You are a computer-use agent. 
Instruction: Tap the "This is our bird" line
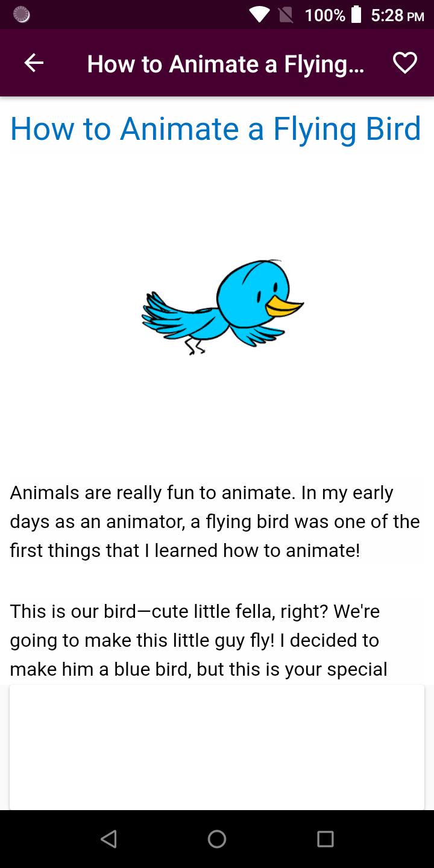195,611
